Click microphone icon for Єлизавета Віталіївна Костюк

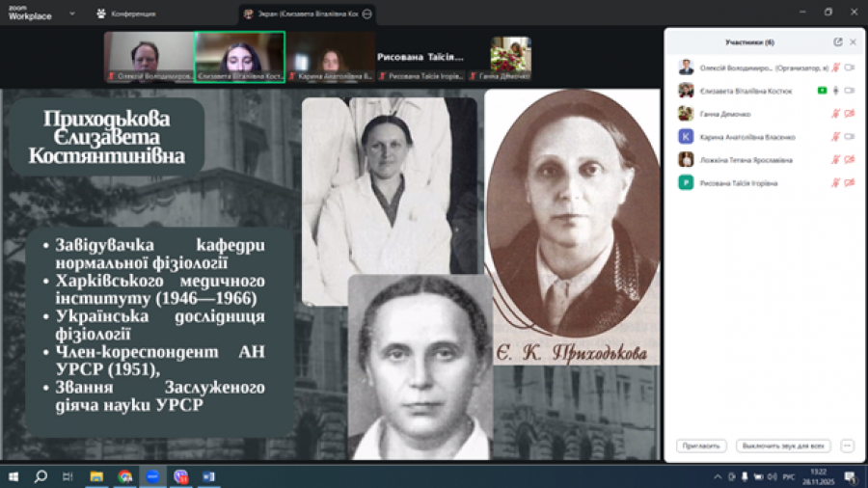[x=836, y=91]
